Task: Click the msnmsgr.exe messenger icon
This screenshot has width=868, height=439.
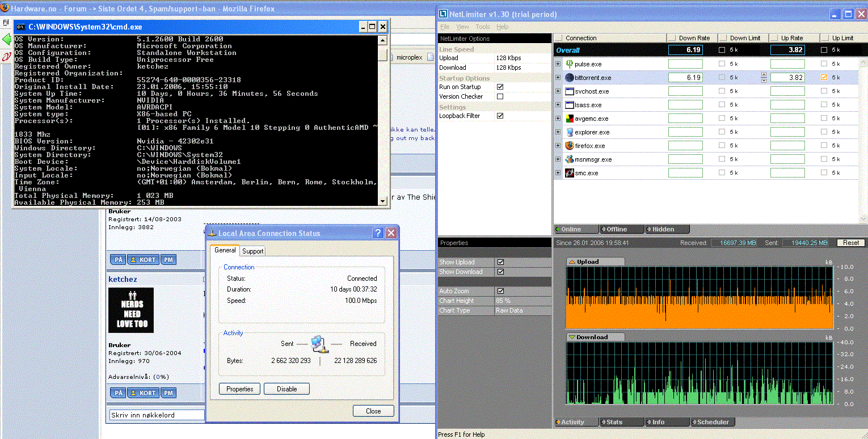Action: pos(570,159)
